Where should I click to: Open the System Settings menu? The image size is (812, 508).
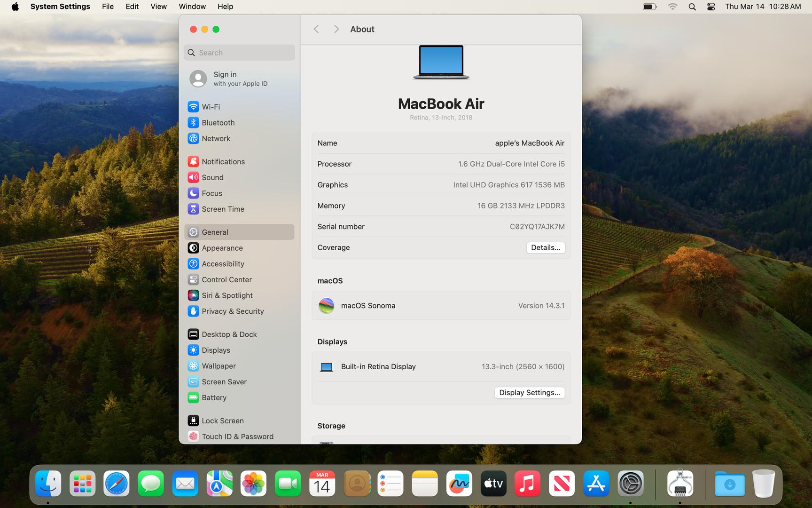point(60,7)
